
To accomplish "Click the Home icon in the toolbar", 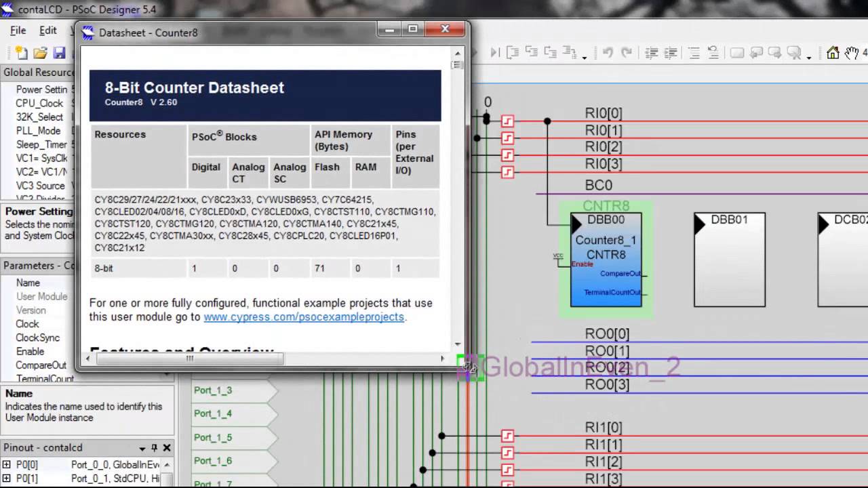I will (833, 52).
